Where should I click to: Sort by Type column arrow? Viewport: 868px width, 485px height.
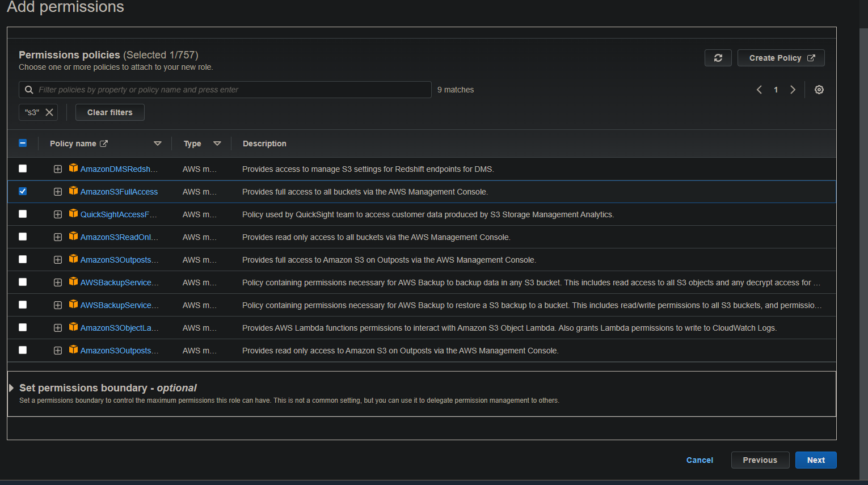click(217, 144)
